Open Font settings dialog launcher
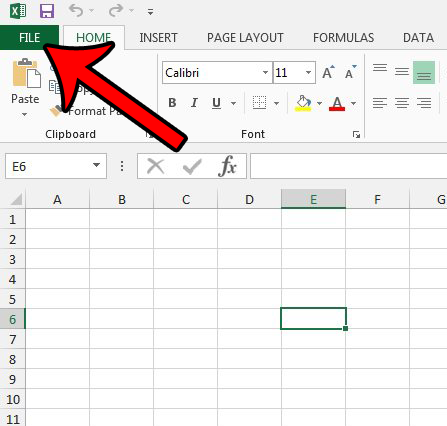This screenshot has width=447, height=426. click(x=357, y=135)
